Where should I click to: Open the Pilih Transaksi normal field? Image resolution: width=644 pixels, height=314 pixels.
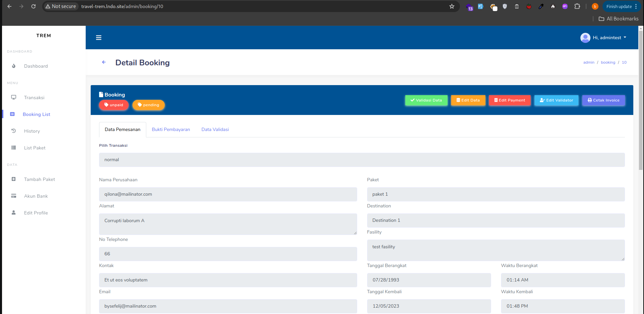[361, 160]
